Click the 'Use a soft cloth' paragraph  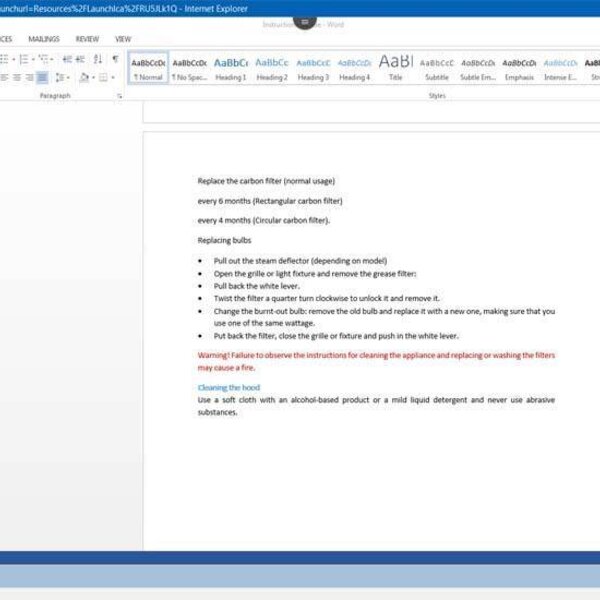tap(376, 406)
